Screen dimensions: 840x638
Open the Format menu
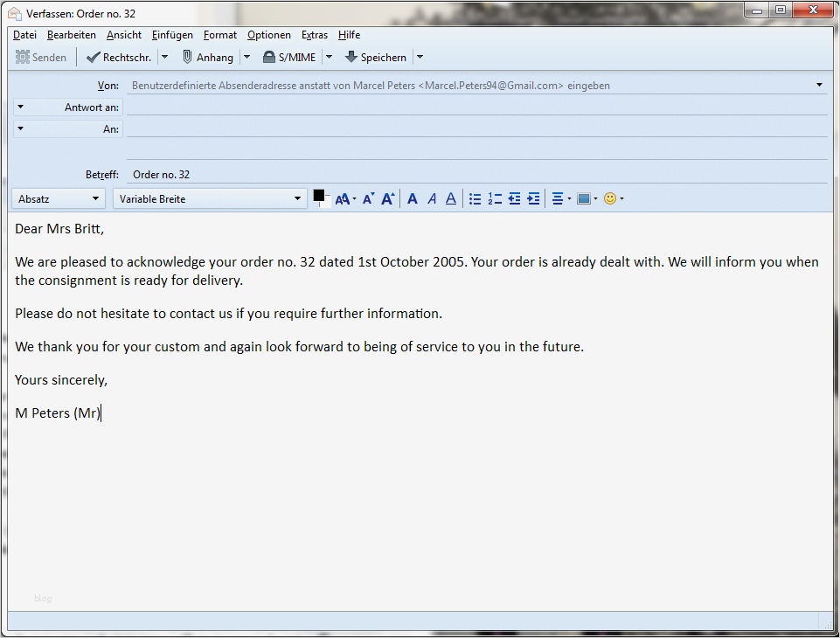[x=219, y=35]
